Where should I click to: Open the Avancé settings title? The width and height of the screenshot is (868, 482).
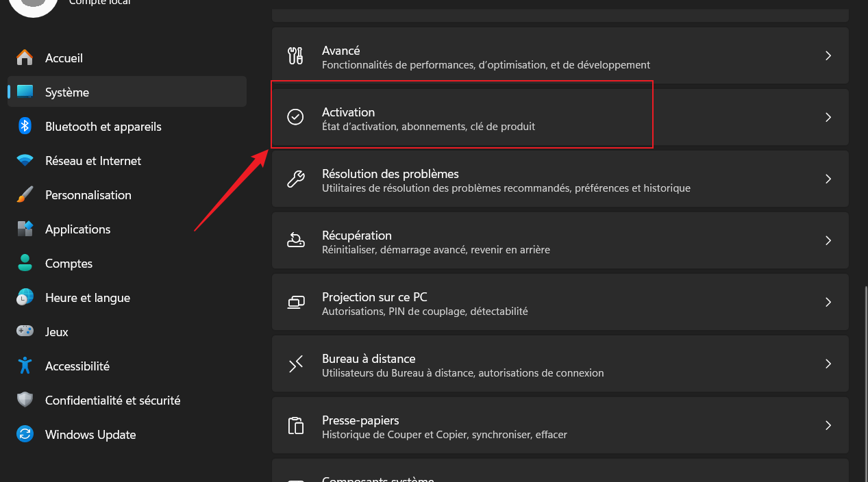[341, 51]
